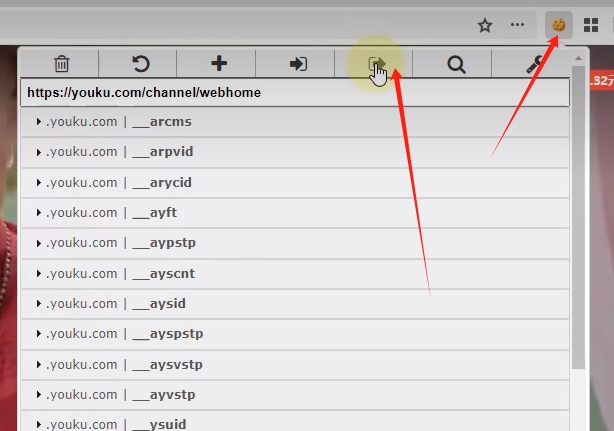Expand the __ayscnt cookie row
Image resolution: width=614 pixels, height=431 pixels.
click(295, 274)
